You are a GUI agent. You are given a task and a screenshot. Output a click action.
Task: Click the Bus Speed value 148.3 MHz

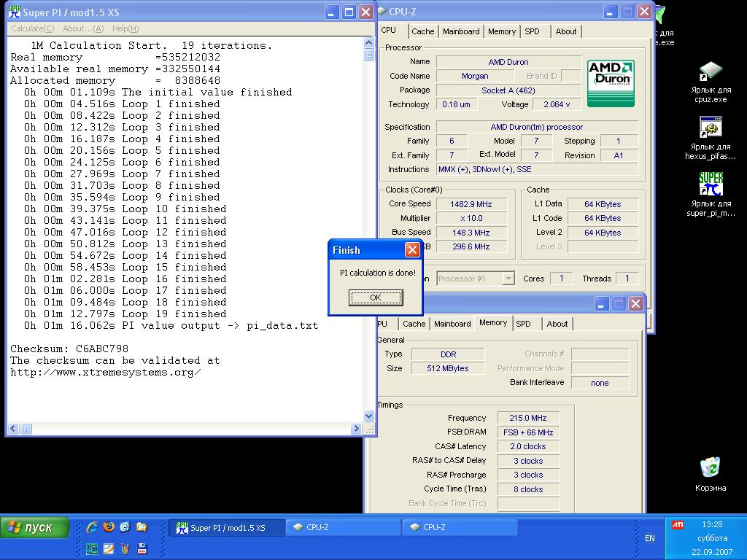(471, 233)
